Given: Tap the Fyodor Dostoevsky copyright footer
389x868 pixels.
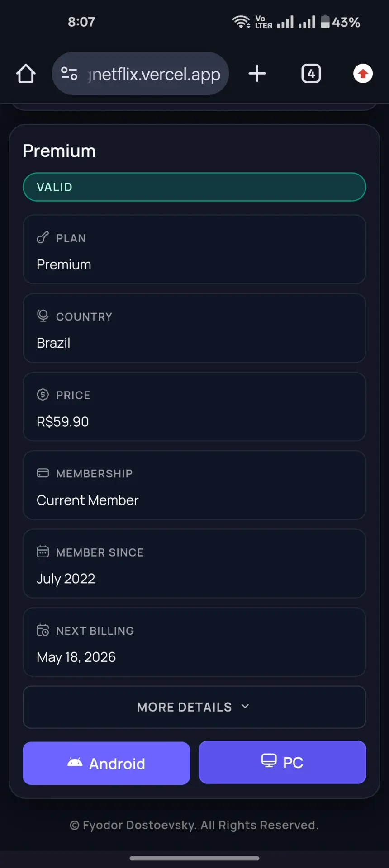Looking at the screenshot, I should coord(194,825).
